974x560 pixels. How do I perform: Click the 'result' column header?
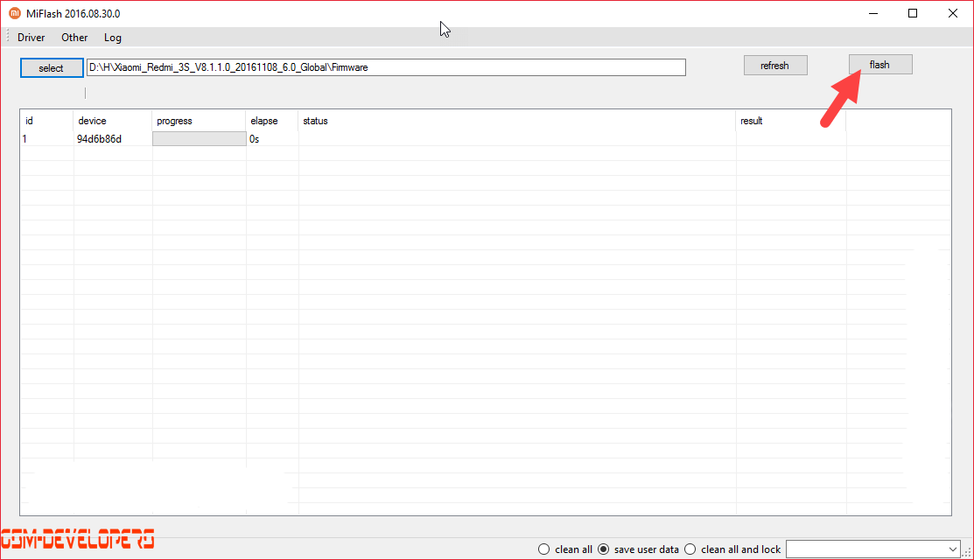point(791,121)
